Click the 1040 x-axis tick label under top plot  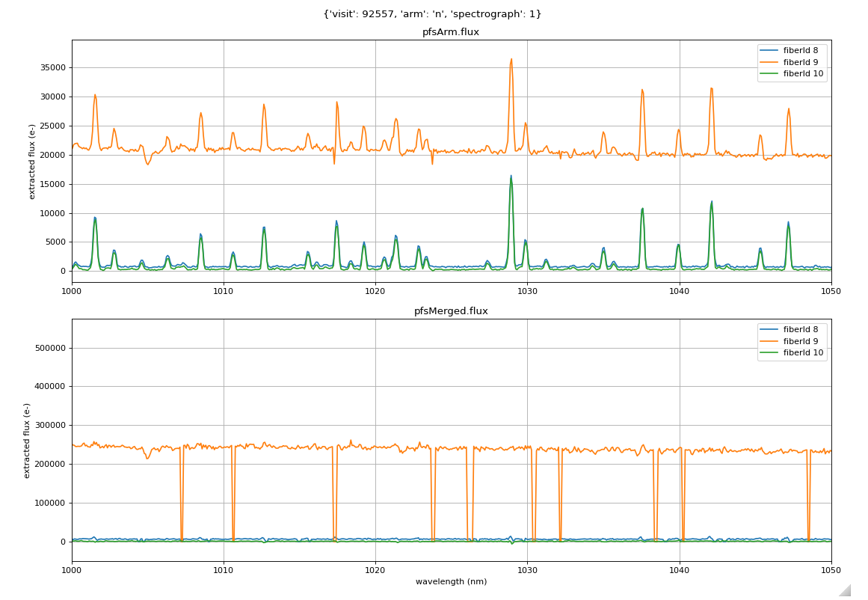coord(679,290)
